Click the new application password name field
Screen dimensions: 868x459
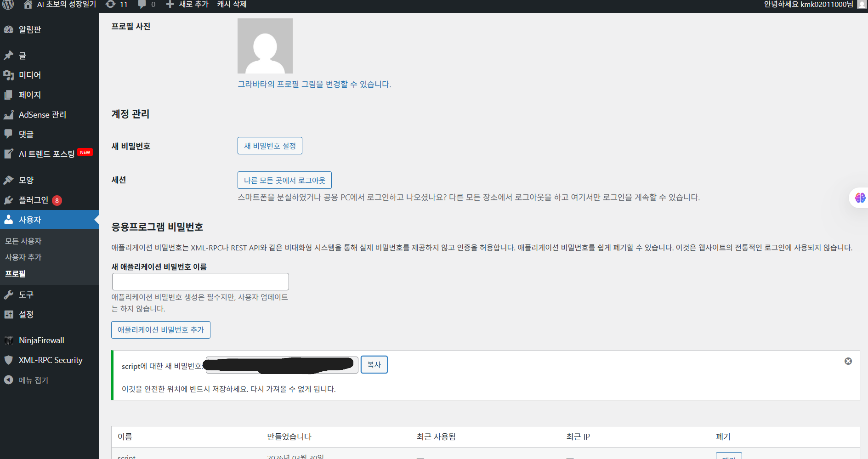point(200,281)
